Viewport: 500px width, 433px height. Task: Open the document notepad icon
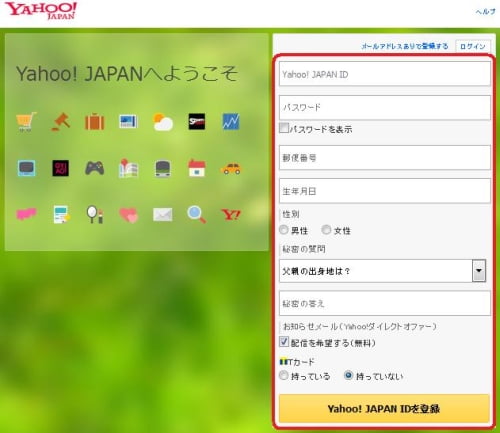point(62,215)
